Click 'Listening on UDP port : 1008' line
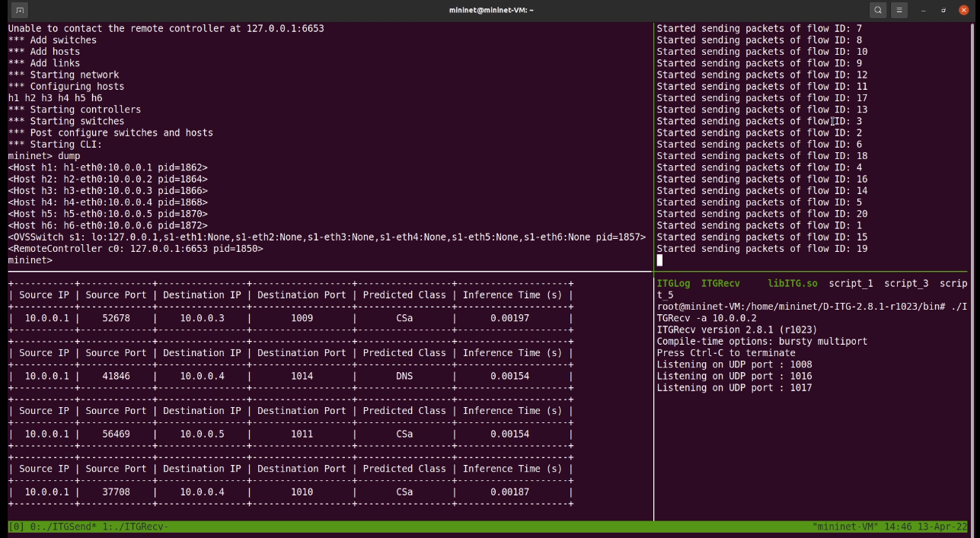 [735, 365]
